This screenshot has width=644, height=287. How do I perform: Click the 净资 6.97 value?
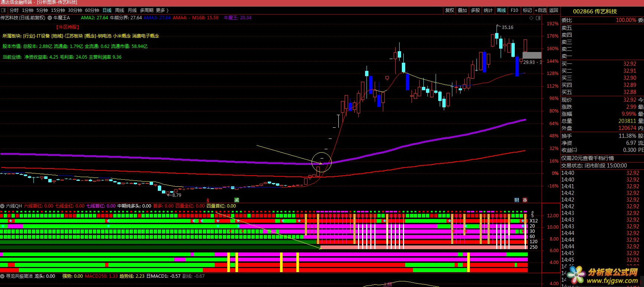631,143
